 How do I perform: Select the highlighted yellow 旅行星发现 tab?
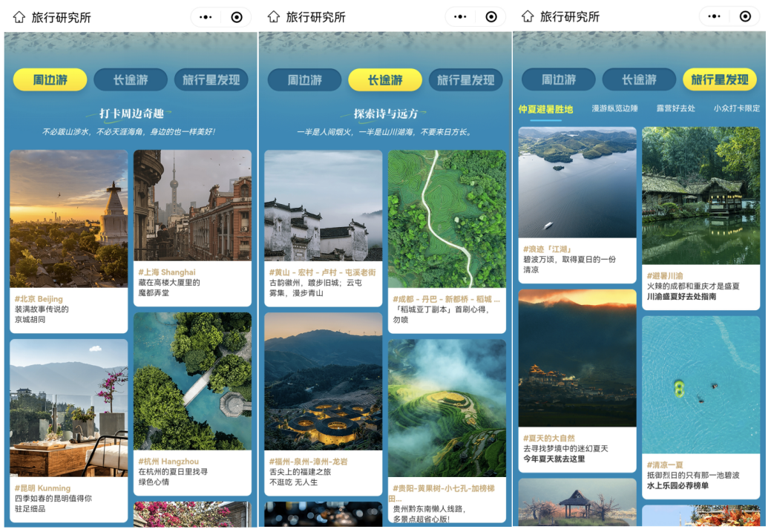click(x=719, y=80)
